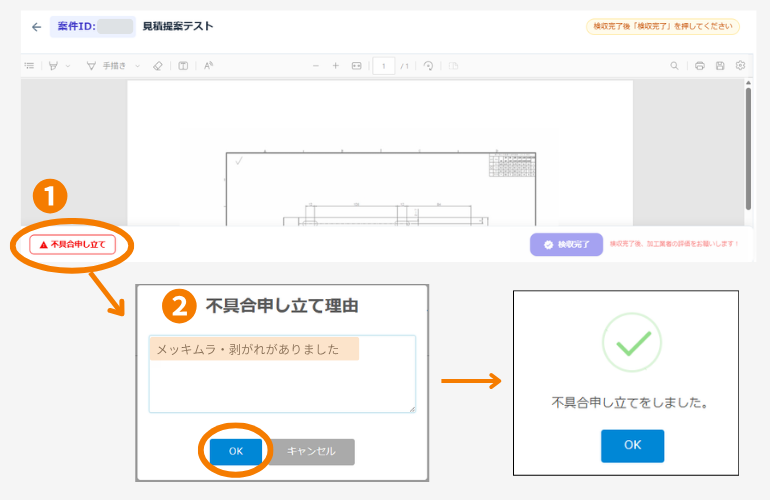The height and width of the screenshot is (500, 770).
Task: Print the document
Action: coord(700,65)
